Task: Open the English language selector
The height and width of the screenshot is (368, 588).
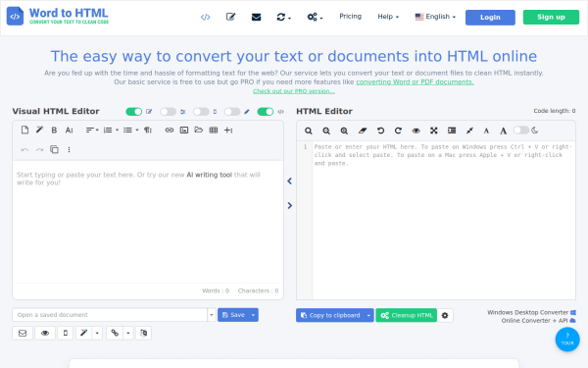Action: [435, 17]
